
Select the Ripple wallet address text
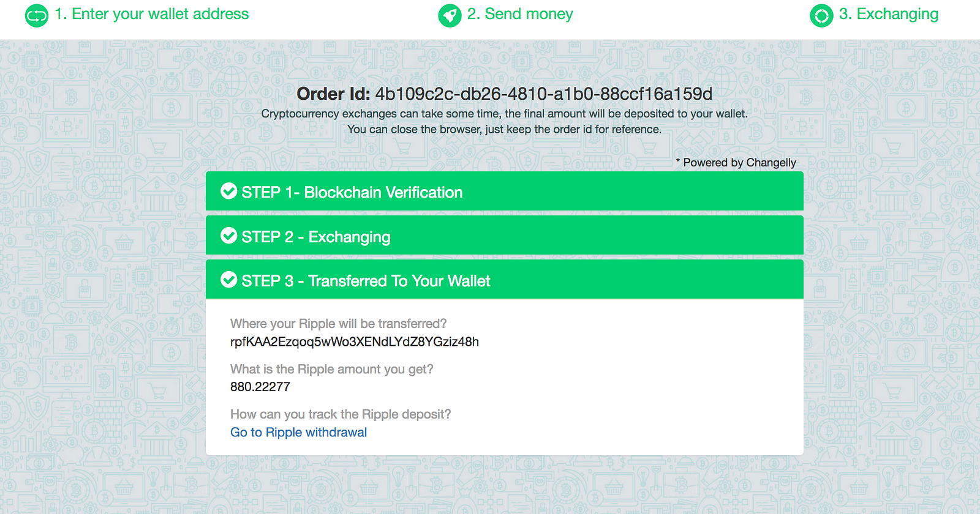click(355, 341)
